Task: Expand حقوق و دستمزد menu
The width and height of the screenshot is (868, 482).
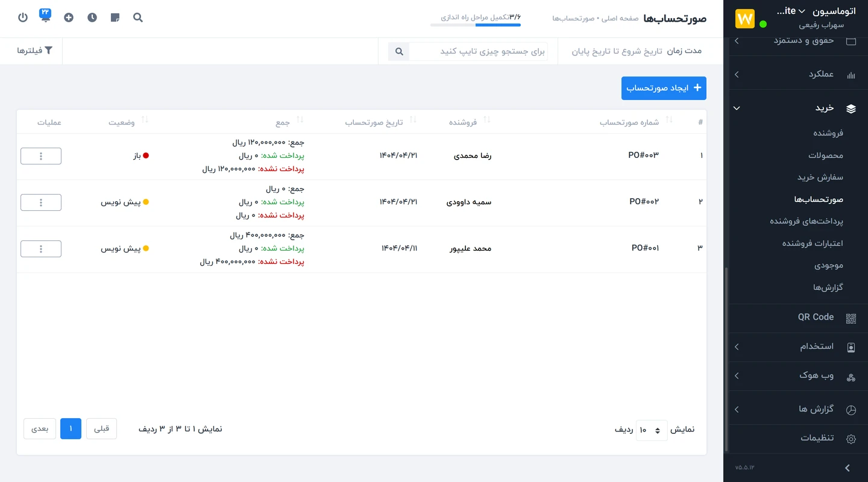Action: point(737,41)
